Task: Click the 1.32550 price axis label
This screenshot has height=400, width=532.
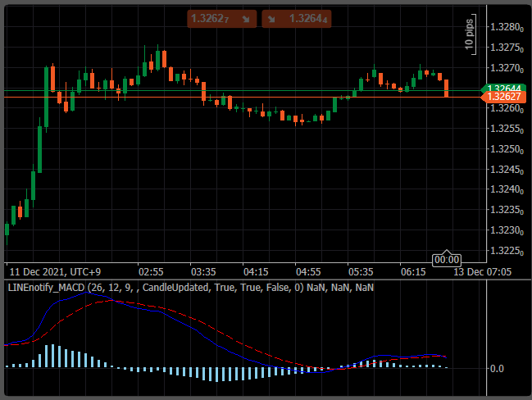Action: [507, 129]
